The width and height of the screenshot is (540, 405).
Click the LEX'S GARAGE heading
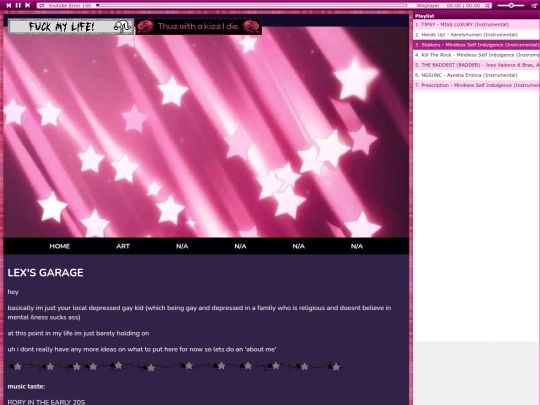point(45,273)
